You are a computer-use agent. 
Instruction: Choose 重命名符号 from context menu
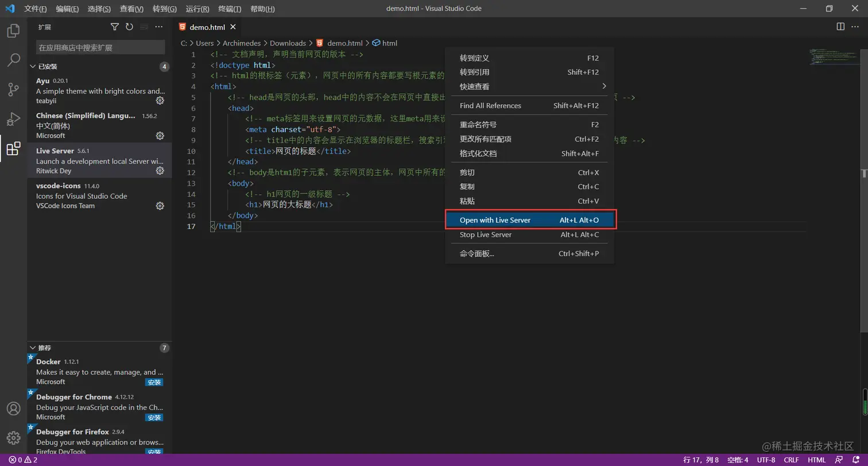(529, 125)
